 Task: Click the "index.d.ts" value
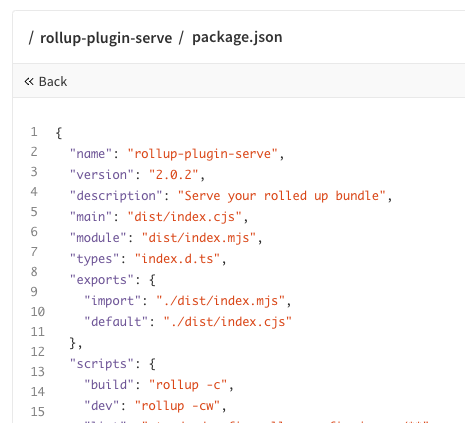pyautogui.click(x=177, y=259)
